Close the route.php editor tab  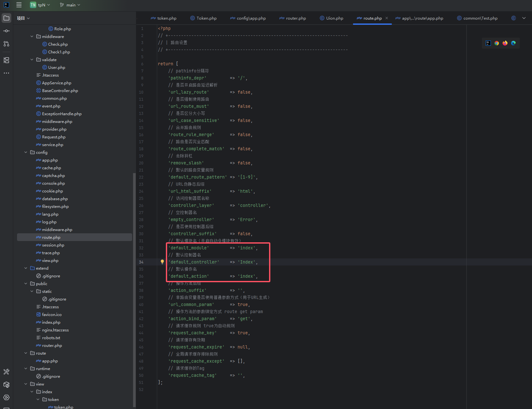(x=387, y=18)
